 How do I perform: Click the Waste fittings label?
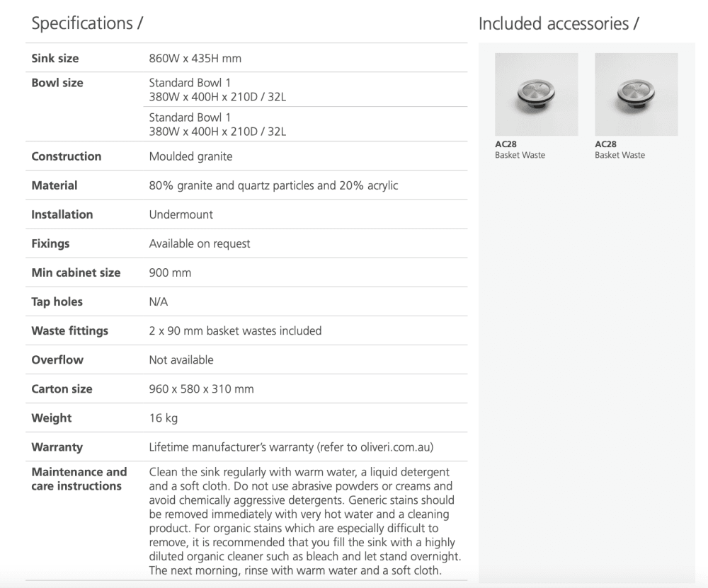(x=69, y=330)
